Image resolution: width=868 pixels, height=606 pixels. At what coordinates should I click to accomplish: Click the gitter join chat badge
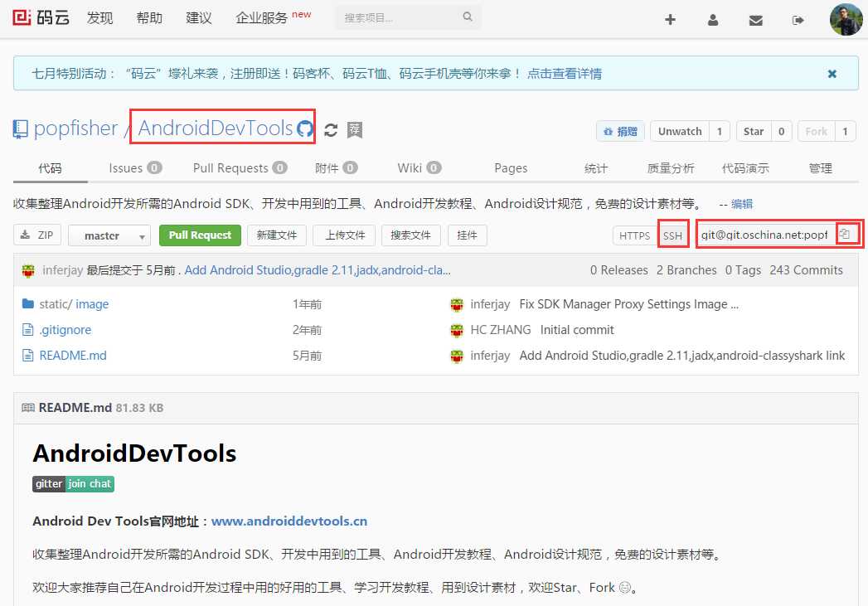pyautogui.click(x=73, y=483)
